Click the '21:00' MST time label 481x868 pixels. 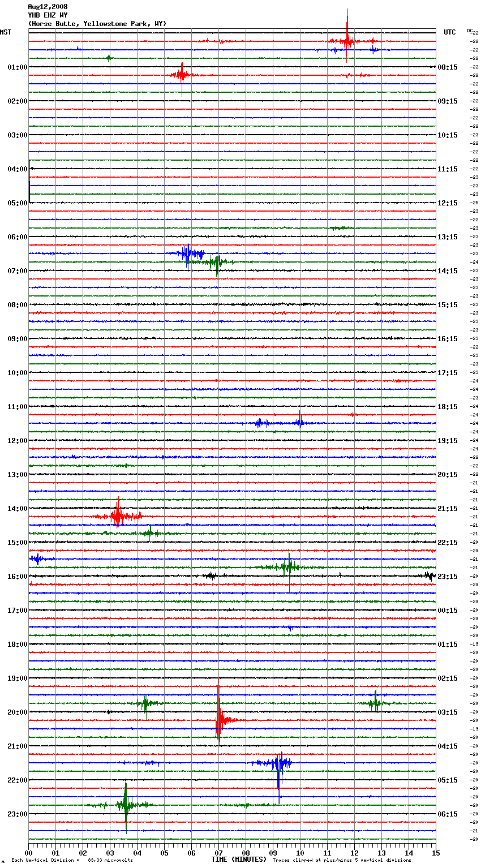(x=18, y=746)
